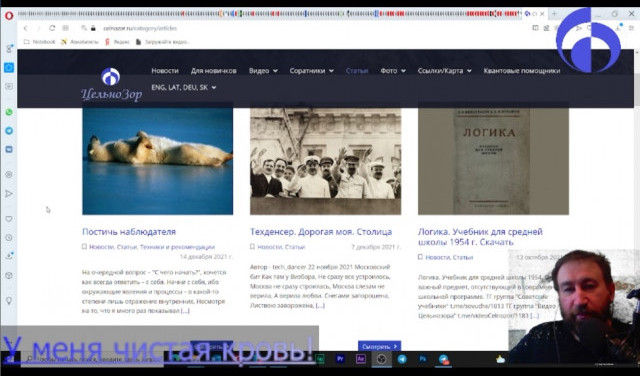The height and width of the screenshot is (376, 640).
Task: Open the Логика book cover thumbnail
Action: pos(493,161)
